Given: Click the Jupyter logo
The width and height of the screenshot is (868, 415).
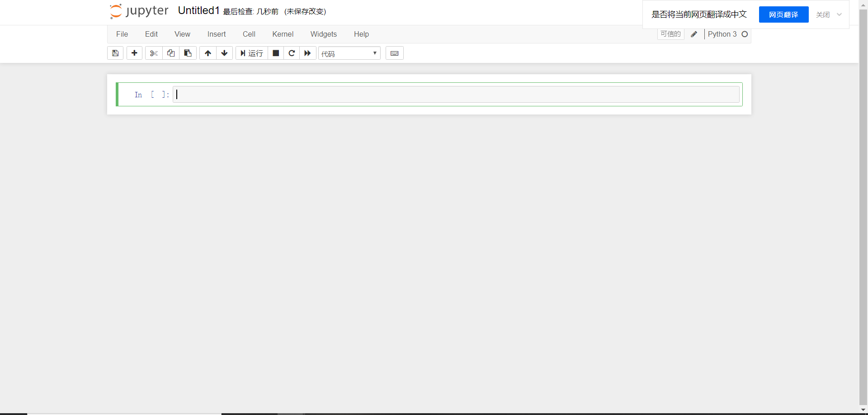Looking at the screenshot, I should (x=139, y=11).
